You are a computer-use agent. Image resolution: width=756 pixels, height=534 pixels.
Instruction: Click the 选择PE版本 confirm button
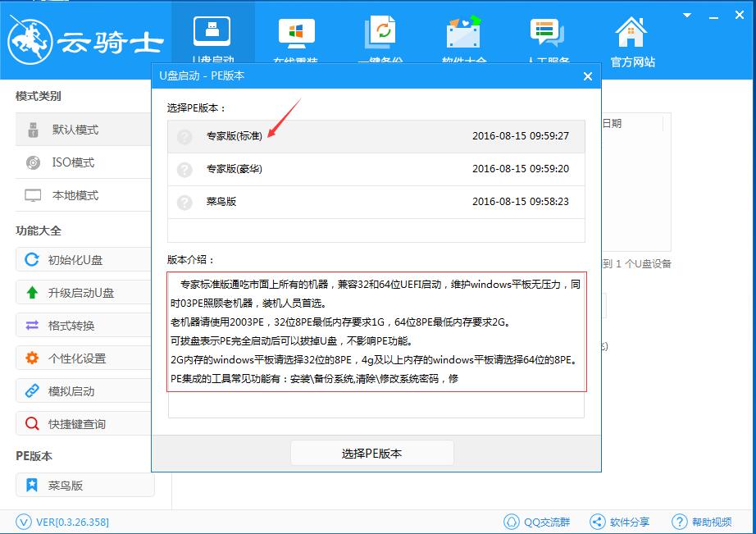pos(371,453)
